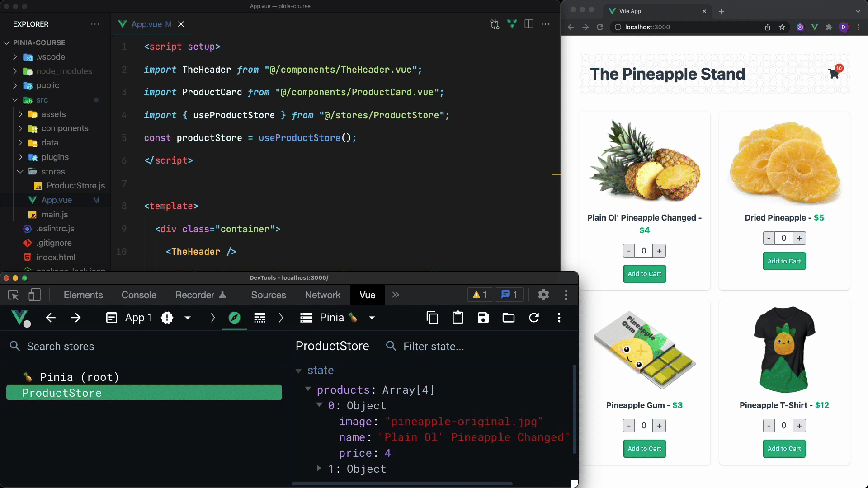The height and width of the screenshot is (488, 868).
Task: Click the Search stores field
Action: coord(145,347)
